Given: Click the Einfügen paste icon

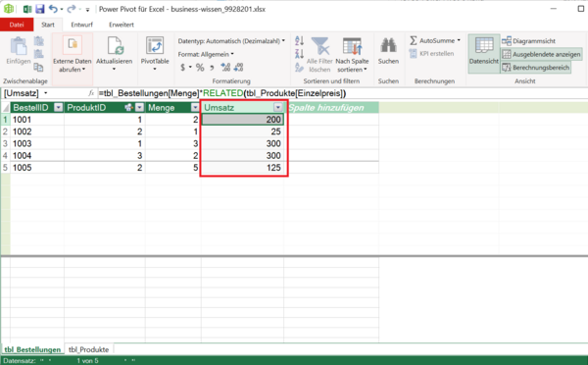Looking at the screenshot, I should [18, 46].
